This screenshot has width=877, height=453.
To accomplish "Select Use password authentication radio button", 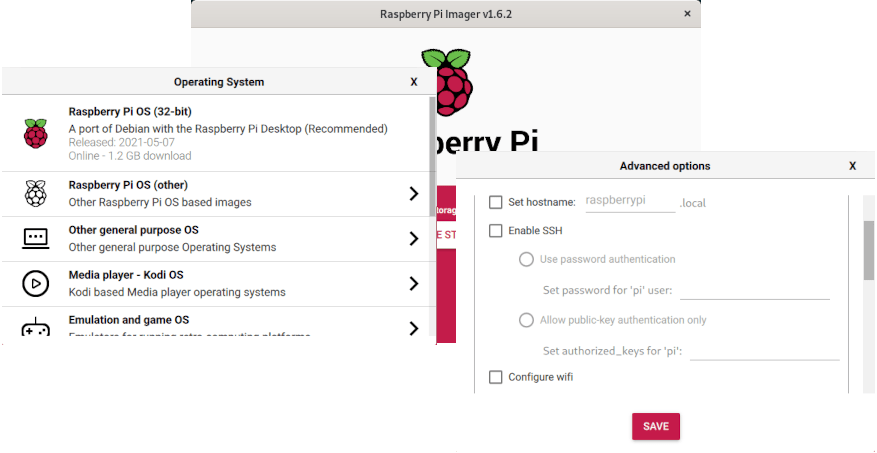I will [x=526, y=259].
